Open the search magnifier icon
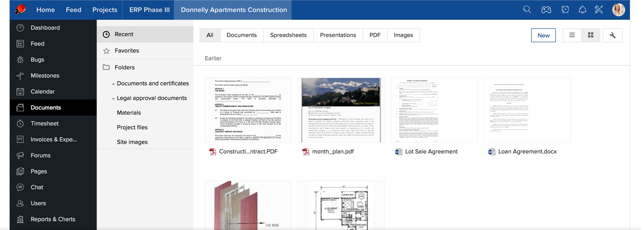 coord(527,10)
